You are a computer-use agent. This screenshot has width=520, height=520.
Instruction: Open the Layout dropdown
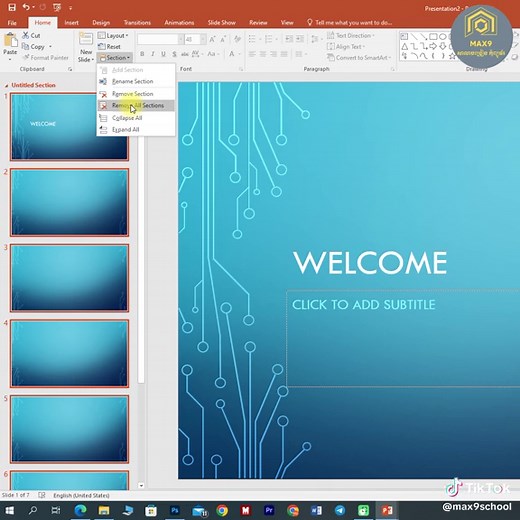[x=113, y=35]
